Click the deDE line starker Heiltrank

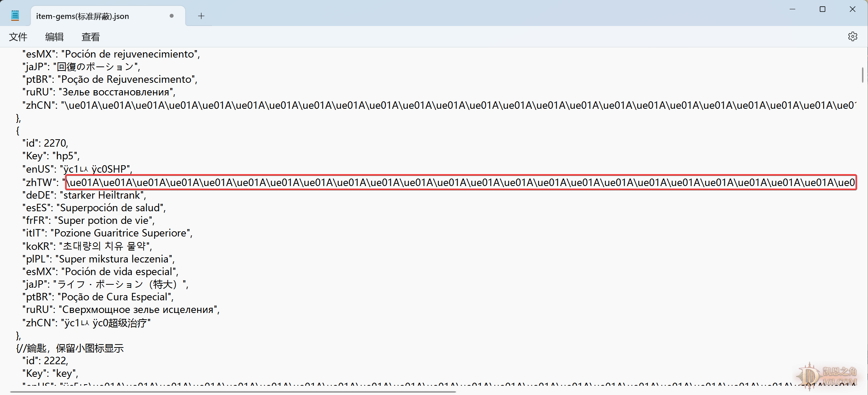click(84, 195)
